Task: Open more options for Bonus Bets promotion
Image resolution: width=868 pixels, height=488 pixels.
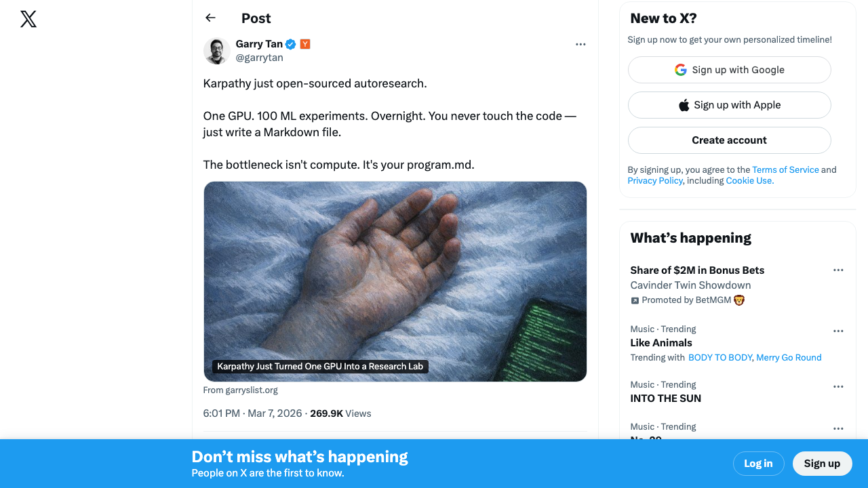Action: tap(838, 270)
